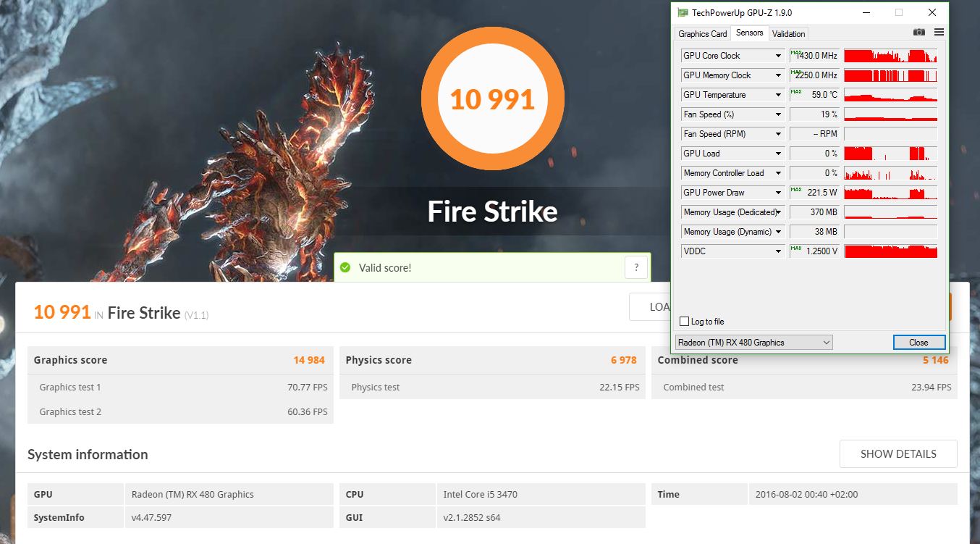
Task: Open the Radeon RX 480 Graphics device selector
Action: pyautogui.click(x=753, y=343)
